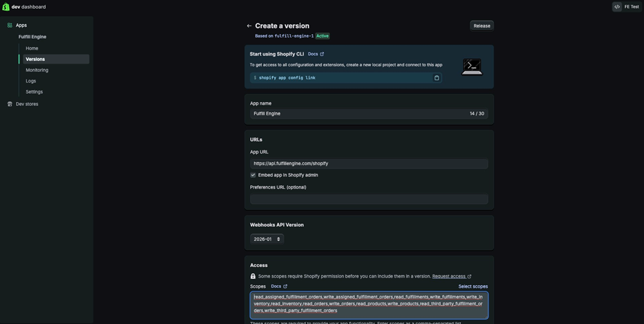Open the Request access link
This screenshot has height=324, width=644.
point(451,276)
